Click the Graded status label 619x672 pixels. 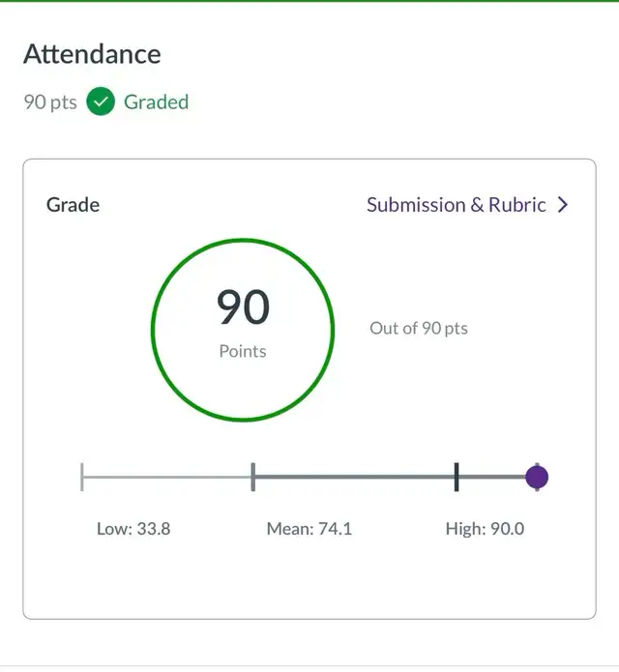[x=156, y=102]
